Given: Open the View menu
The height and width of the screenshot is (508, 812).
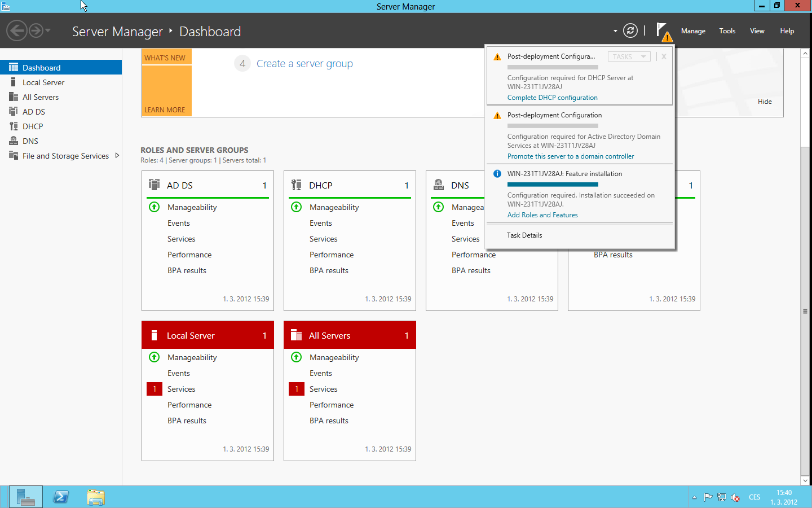Looking at the screenshot, I should point(757,31).
